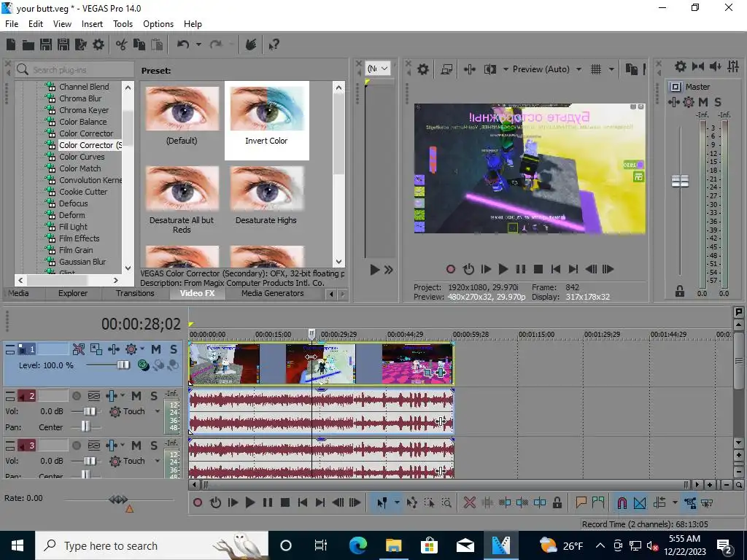Click the Search plug-ins field
The height and width of the screenshot is (560, 747).
pos(74,69)
